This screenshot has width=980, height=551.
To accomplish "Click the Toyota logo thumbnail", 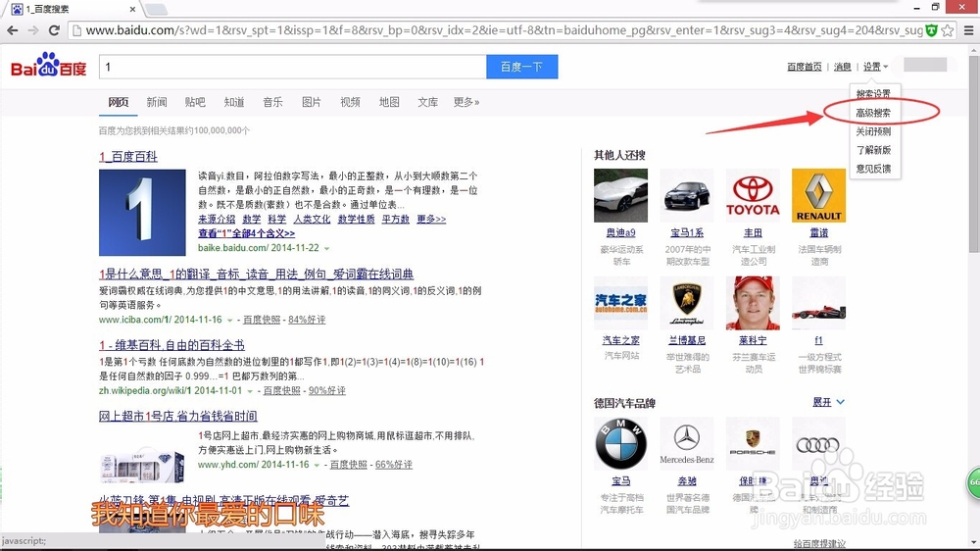I will pos(753,195).
